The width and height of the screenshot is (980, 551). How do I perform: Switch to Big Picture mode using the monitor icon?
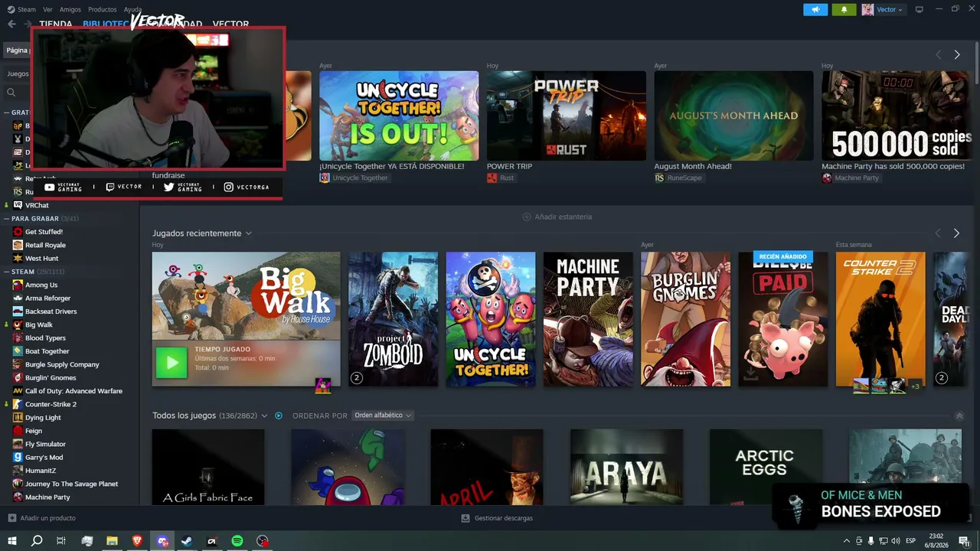[920, 9]
